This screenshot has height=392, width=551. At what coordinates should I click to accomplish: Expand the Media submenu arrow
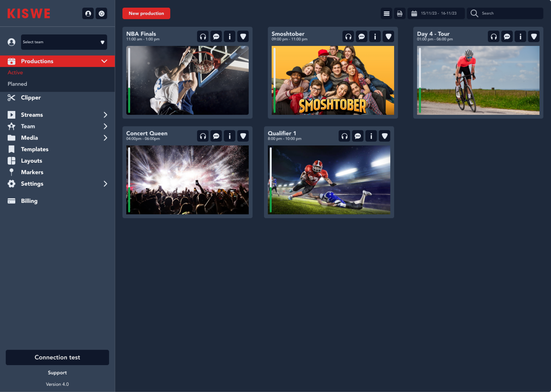click(105, 138)
